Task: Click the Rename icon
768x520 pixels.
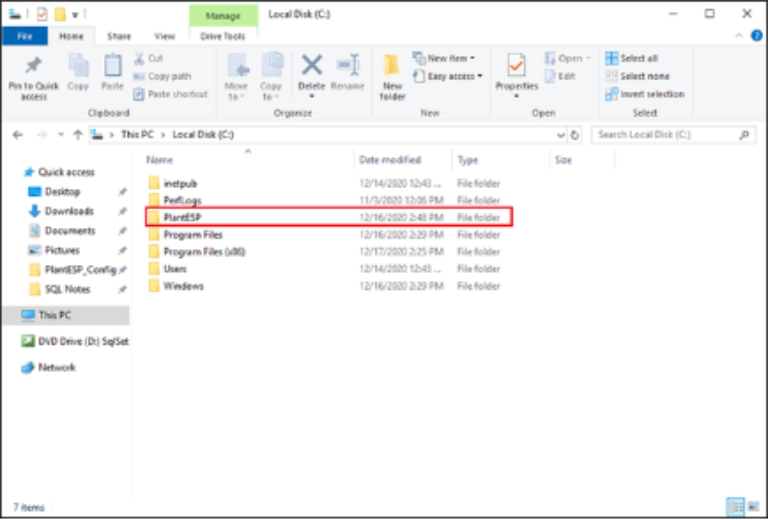Action: click(348, 65)
